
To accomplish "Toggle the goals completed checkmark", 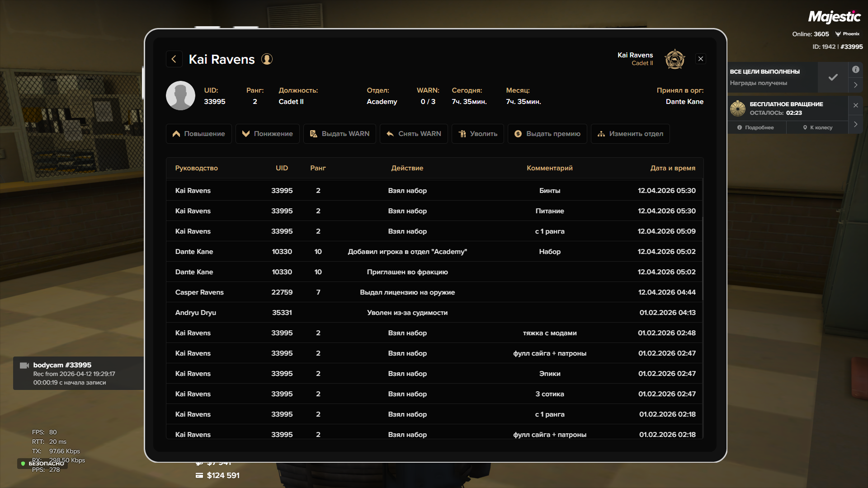I will pyautogui.click(x=833, y=77).
